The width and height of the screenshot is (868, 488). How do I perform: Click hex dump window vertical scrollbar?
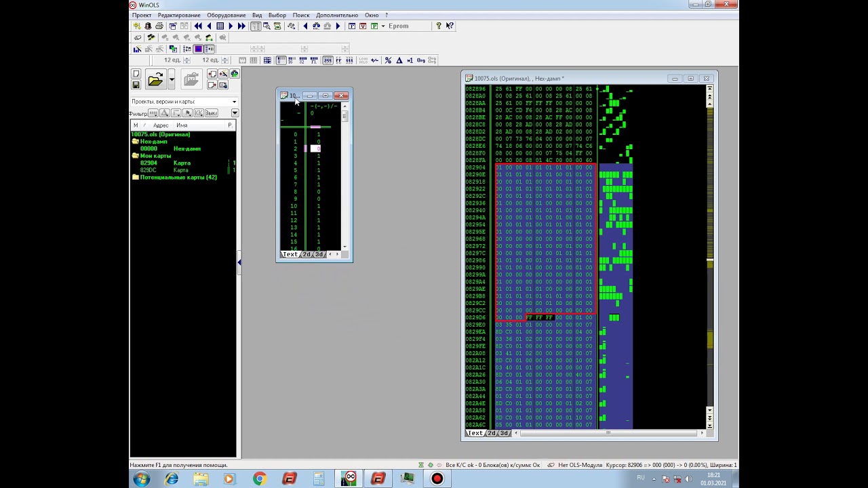coord(709,258)
